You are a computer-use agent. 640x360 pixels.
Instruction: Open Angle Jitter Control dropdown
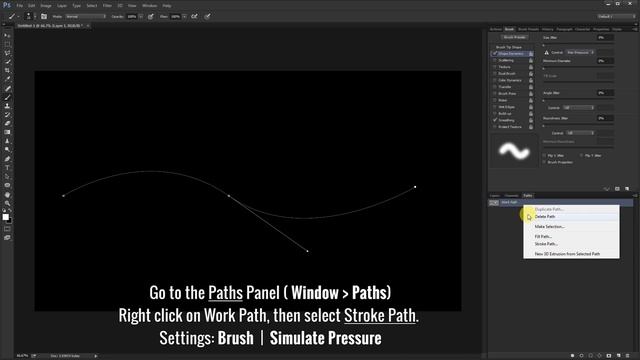tap(579, 108)
